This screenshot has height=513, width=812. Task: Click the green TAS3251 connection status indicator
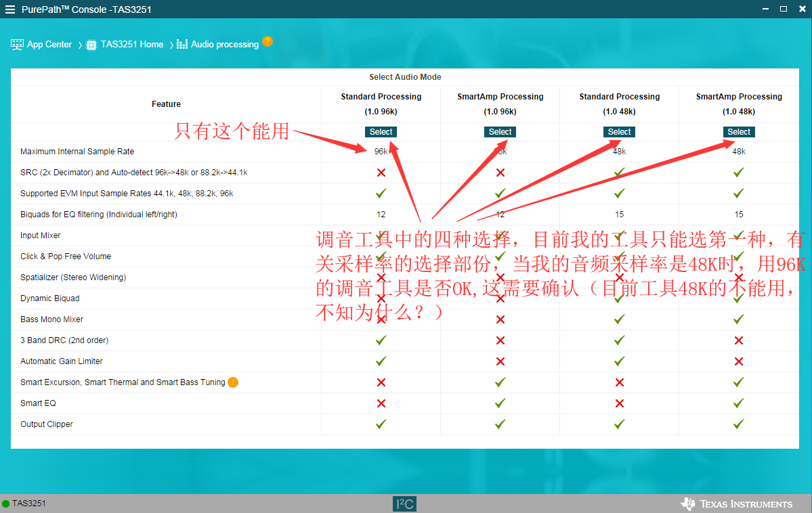click(x=5, y=504)
